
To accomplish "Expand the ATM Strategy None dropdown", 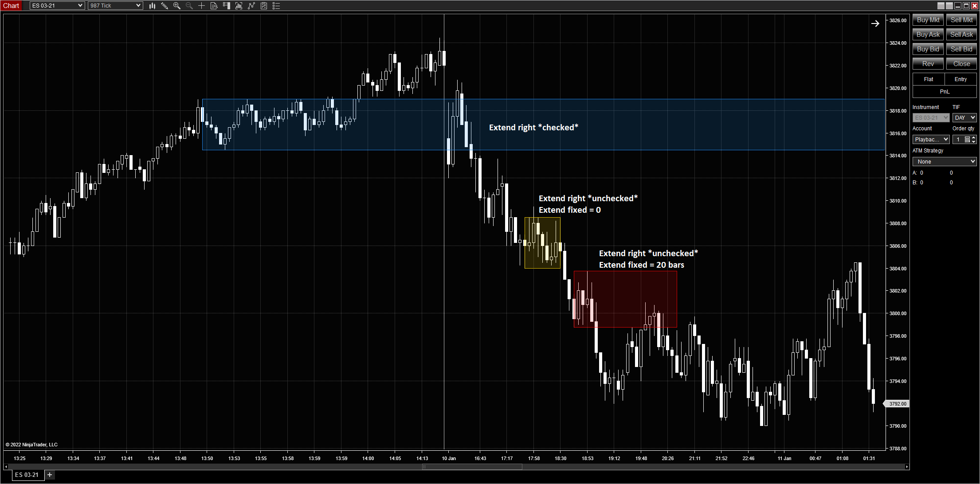I will point(944,162).
